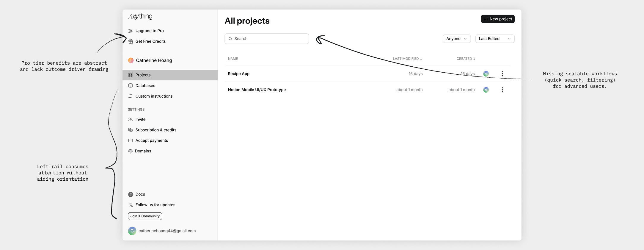
Task: Expand the Anyone filter dropdown
Action: tap(456, 39)
